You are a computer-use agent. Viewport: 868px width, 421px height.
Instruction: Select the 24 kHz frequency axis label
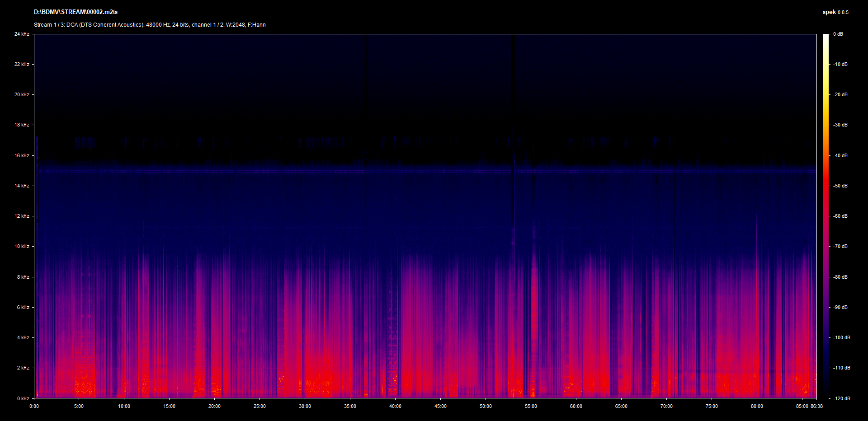(x=22, y=34)
